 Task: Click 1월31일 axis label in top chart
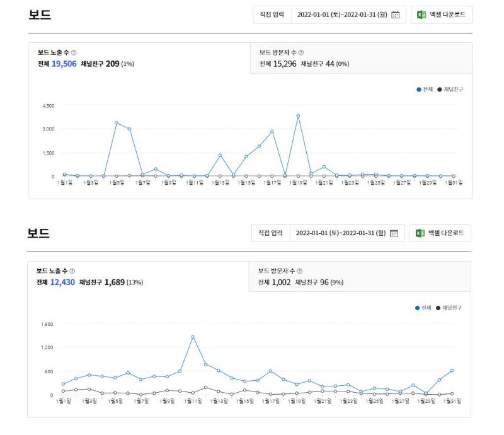pos(454,183)
